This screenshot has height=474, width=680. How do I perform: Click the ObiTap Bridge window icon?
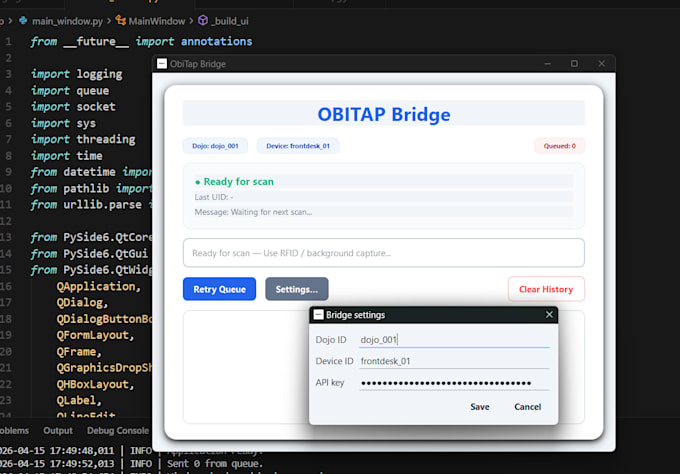coord(162,64)
